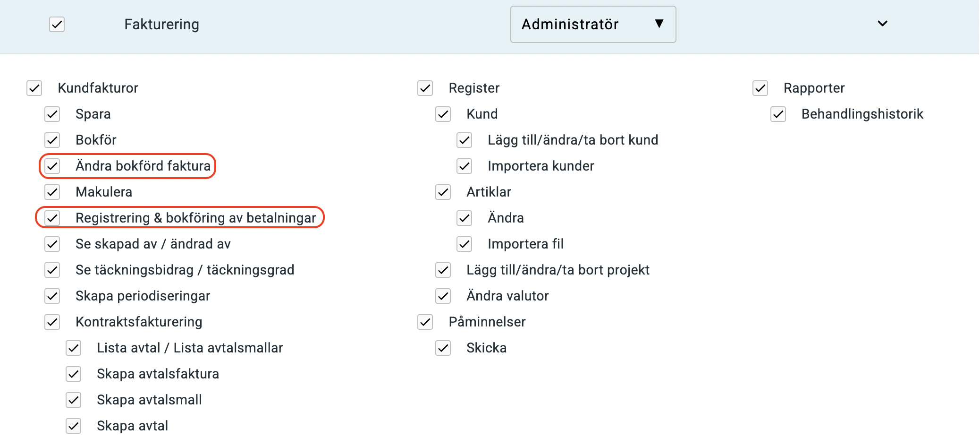Uncheck Registrering & bokföring av betalningar
Viewport: 980px width, 446px height.
(x=52, y=218)
